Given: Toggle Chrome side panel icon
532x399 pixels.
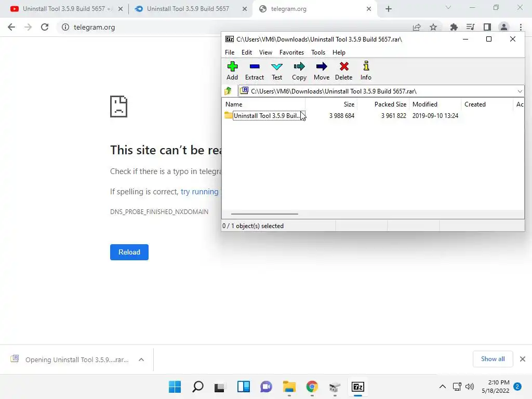Looking at the screenshot, I should [x=487, y=27].
